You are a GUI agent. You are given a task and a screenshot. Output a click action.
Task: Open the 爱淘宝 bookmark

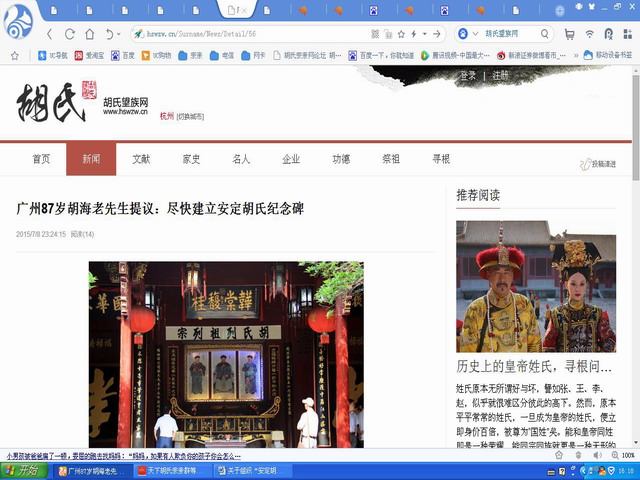89,56
